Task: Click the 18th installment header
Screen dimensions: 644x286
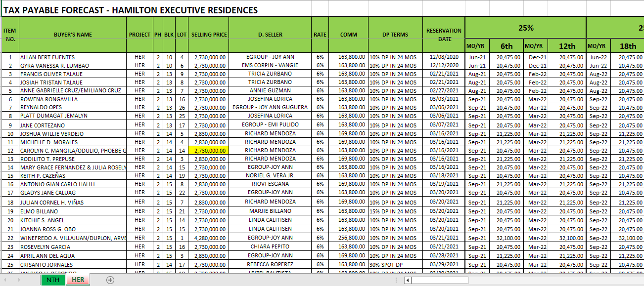Action: pos(628,46)
